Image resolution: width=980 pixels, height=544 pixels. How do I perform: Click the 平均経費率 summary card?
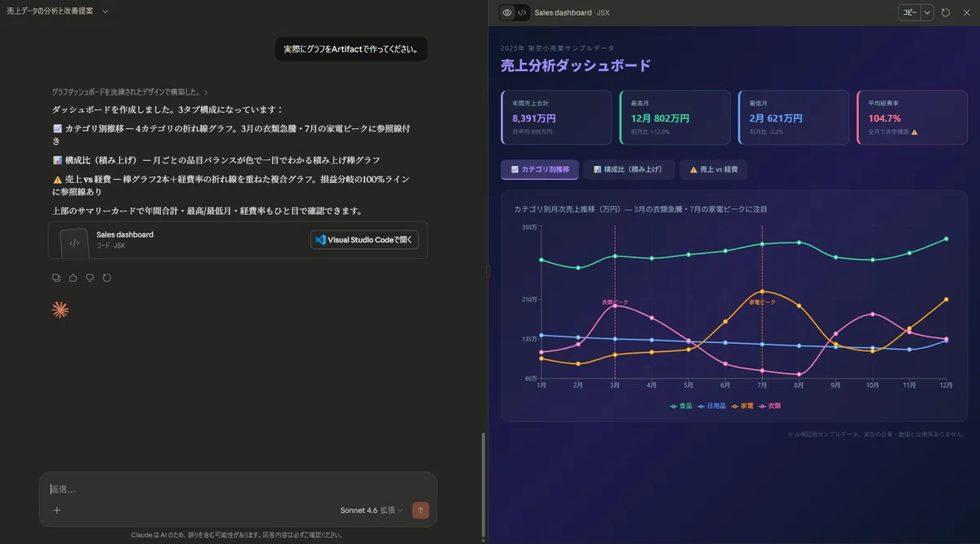pos(911,118)
